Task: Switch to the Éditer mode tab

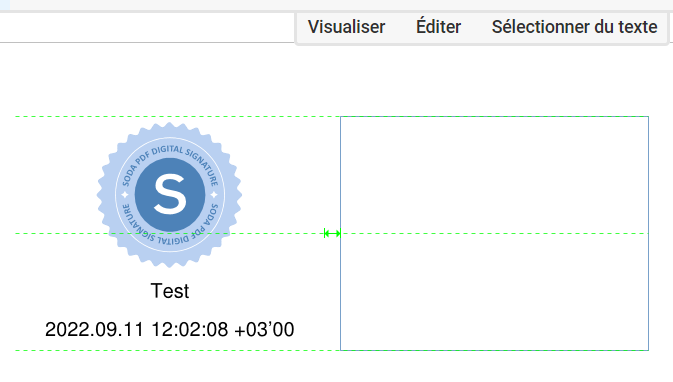Action: pyautogui.click(x=438, y=27)
